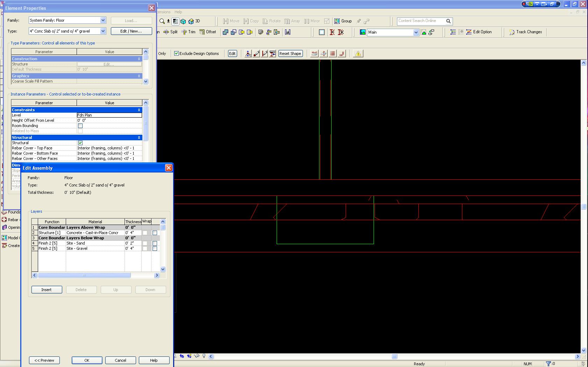Uncheck Exclude Design Options checkbox

click(x=177, y=54)
